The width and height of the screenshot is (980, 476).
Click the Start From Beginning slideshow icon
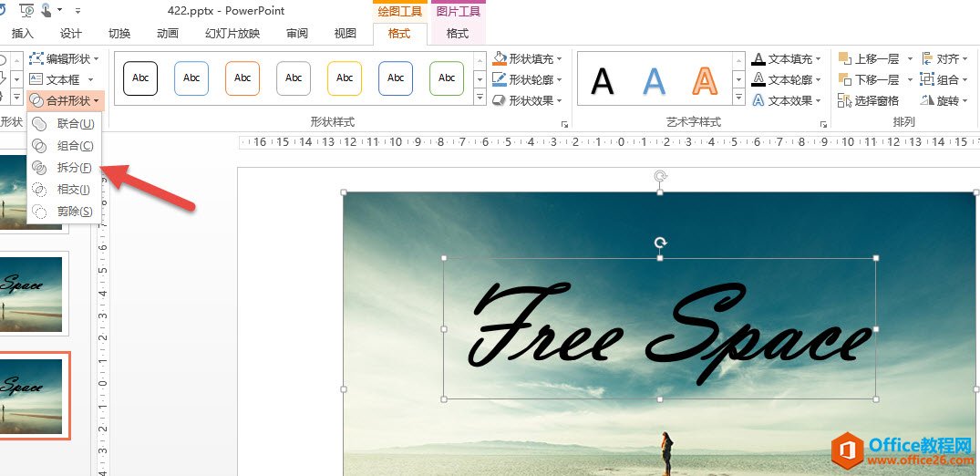26,9
